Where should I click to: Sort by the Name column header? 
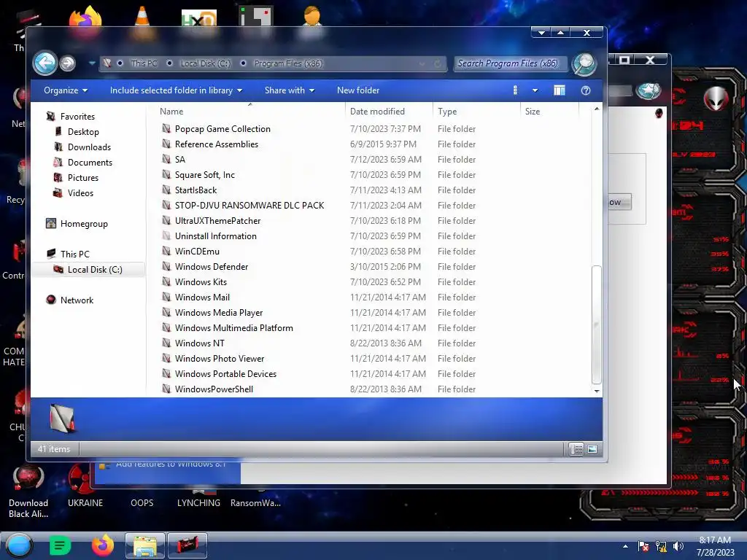coord(249,112)
